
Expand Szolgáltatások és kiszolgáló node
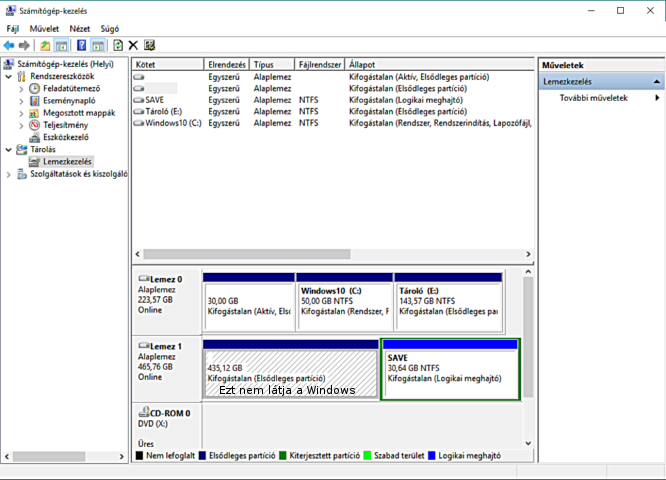coord(8,174)
